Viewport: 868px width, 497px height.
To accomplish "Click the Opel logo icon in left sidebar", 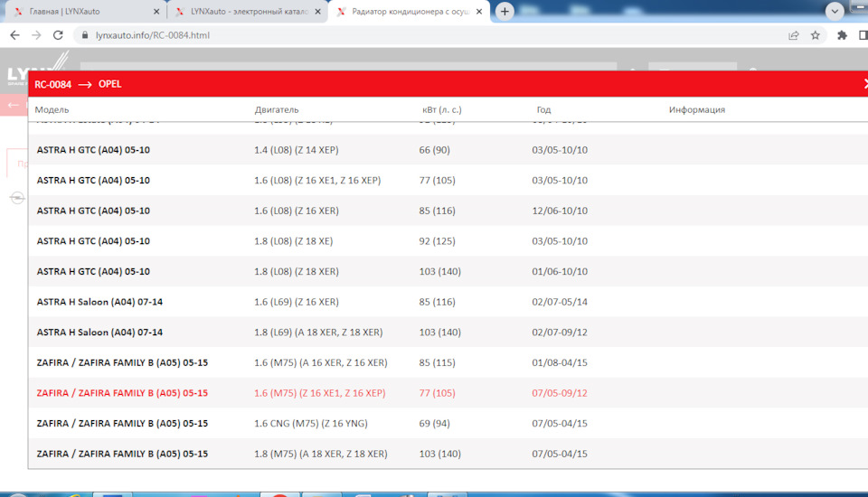I will click(x=17, y=198).
